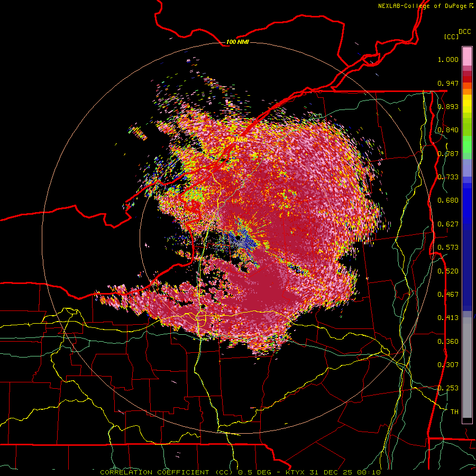Click the TH threshold label

tap(454, 412)
